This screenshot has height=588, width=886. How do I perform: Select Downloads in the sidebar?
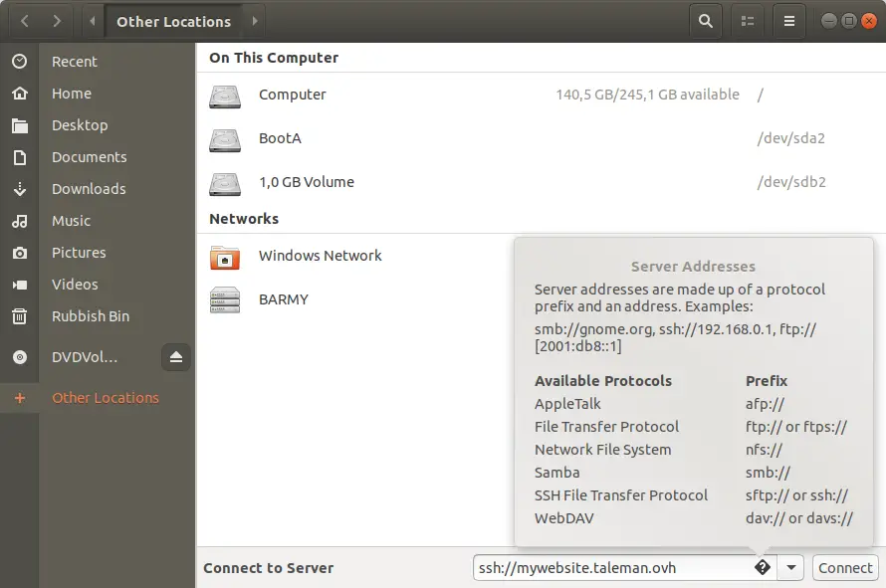click(x=89, y=189)
